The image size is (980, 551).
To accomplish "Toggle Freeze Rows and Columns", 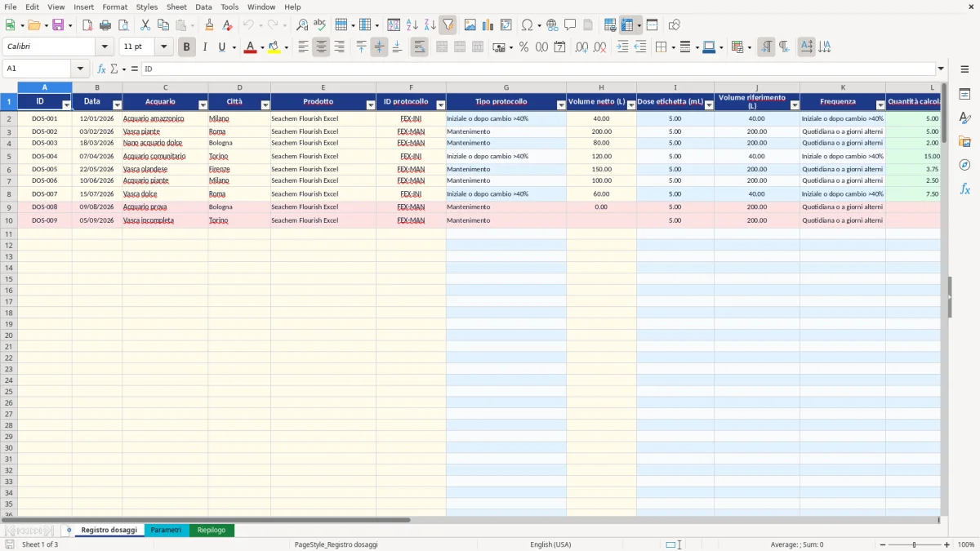I will coord(627,25).
